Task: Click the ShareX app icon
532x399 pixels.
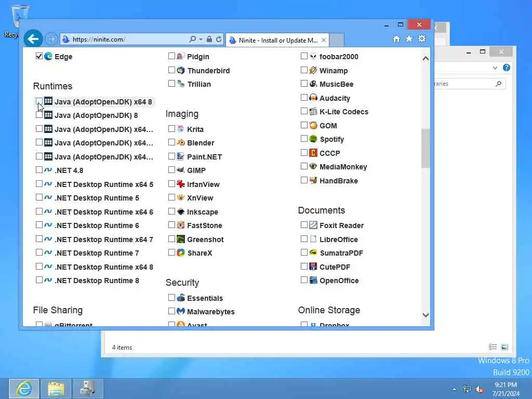Action: coord(181,253)
